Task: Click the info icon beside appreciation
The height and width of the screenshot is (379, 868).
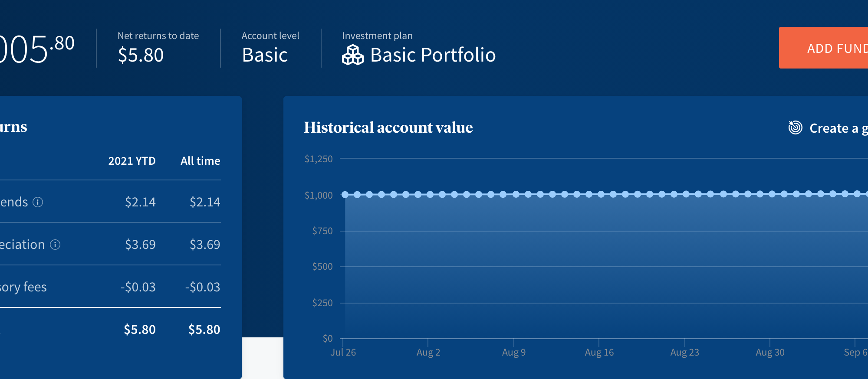Action: [x=55, y=245]
